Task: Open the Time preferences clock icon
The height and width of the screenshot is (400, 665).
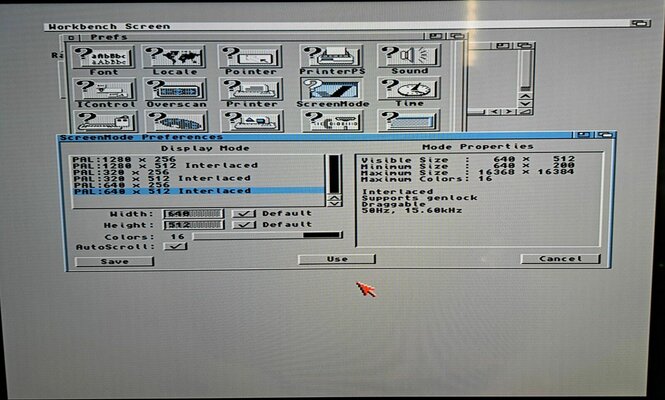Action: (409, 88)
